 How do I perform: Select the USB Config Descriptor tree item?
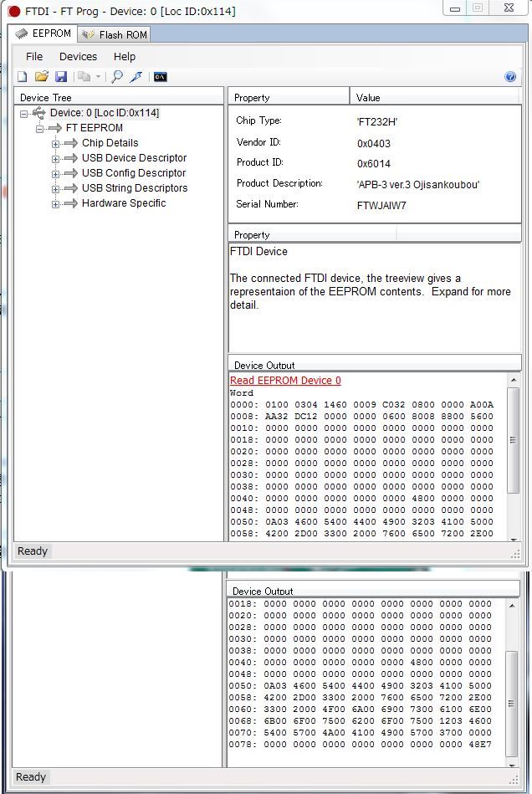click(x=134, y=173)
